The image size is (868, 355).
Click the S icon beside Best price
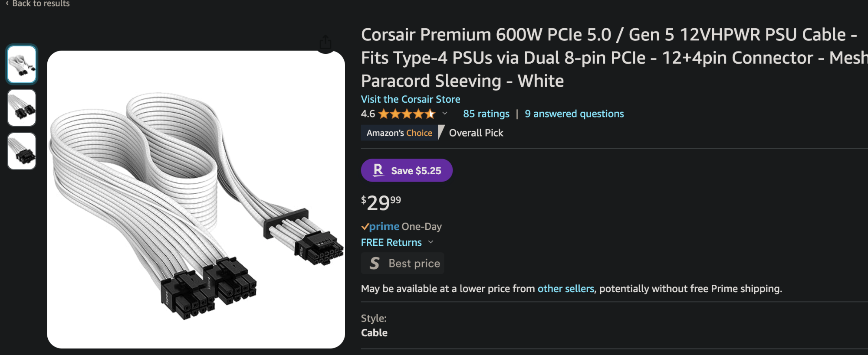click(374, 263)
